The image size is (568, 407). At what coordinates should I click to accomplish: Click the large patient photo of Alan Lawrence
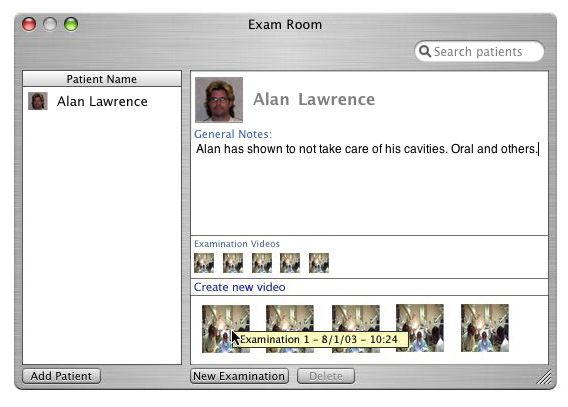[219, 100]
